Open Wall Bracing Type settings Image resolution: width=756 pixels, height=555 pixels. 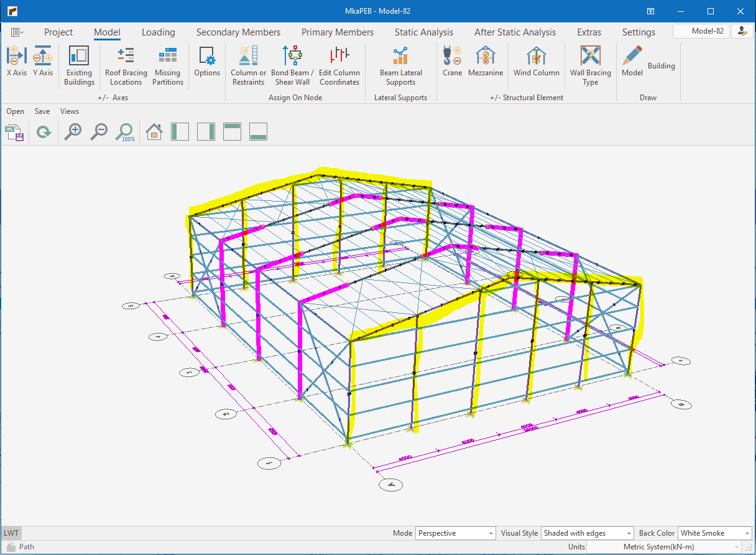click(590, 65)
